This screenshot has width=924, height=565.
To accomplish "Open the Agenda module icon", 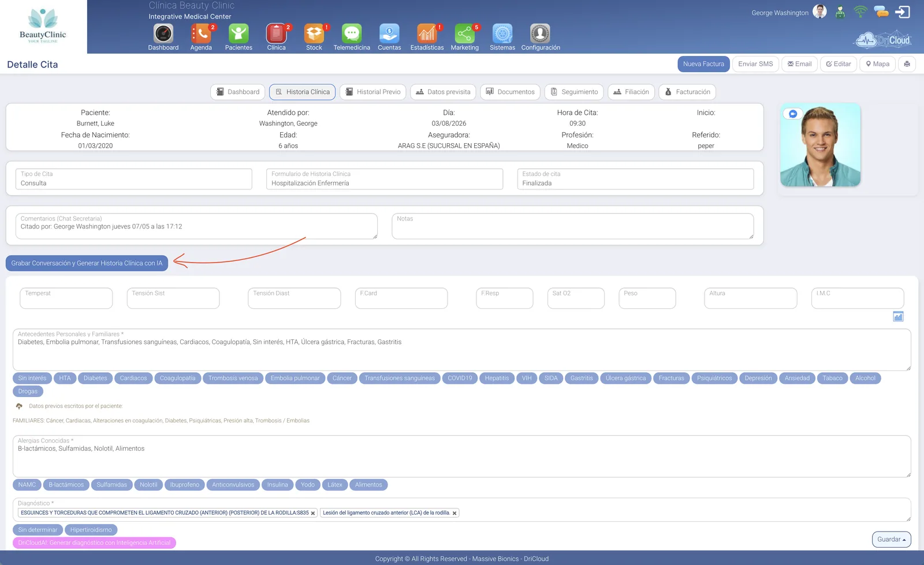I will pos(201,34).
